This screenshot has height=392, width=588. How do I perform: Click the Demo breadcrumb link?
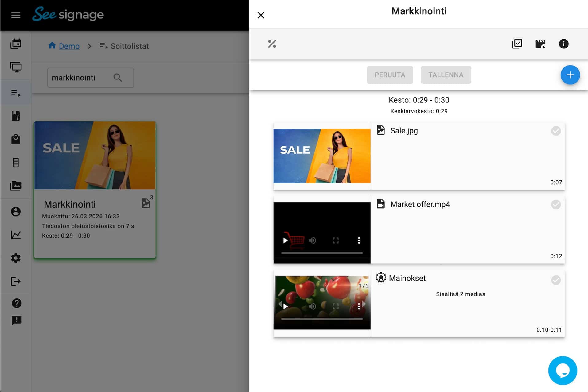tap(69, 46)
